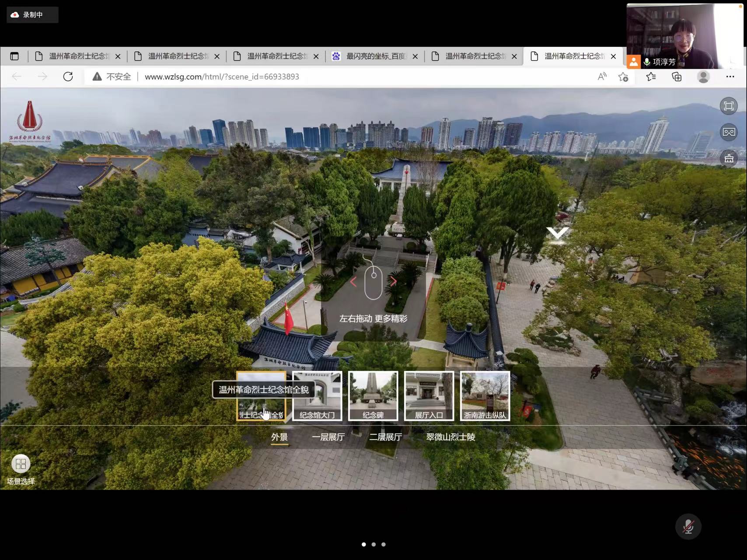Open the read aloud icon
This screenshot has width=747, height=560.
pyautogui.click(x=602, y=77)
